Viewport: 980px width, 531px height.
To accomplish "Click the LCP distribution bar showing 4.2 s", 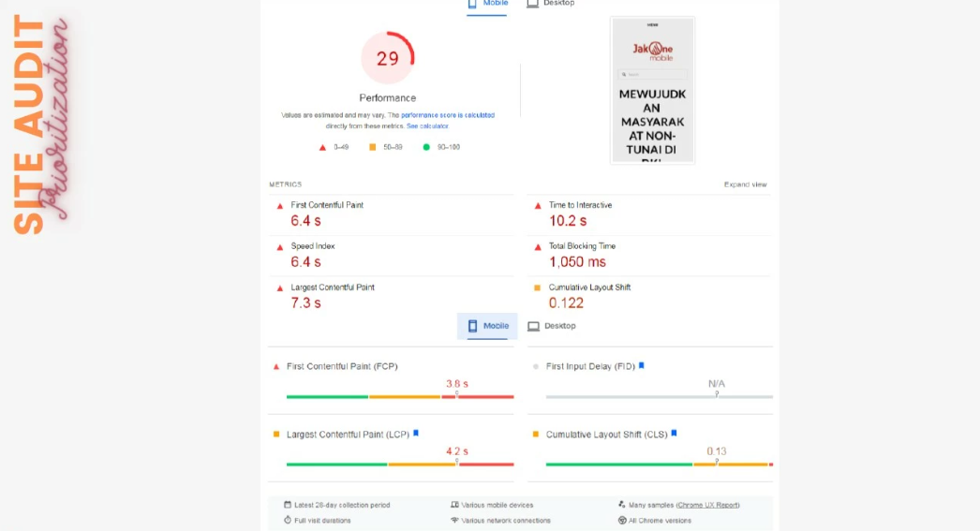I will click(400, 465).
